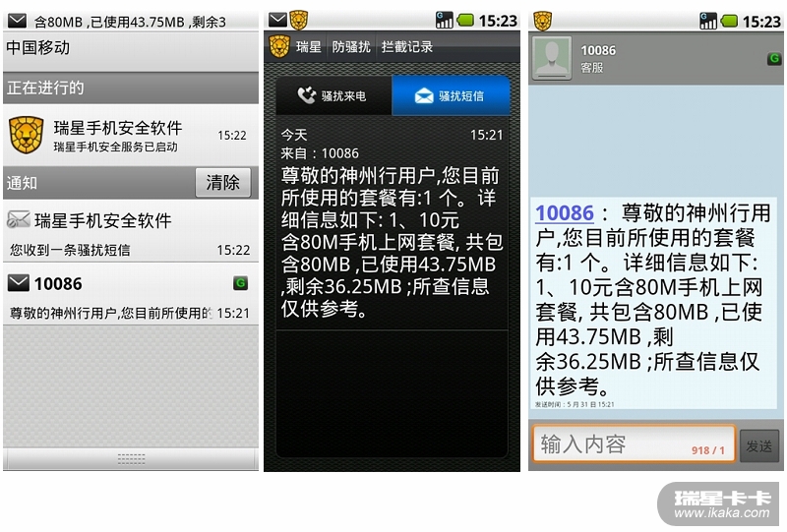Send message with 发送 button
The image size is (787, 532).
pos(758,445)
